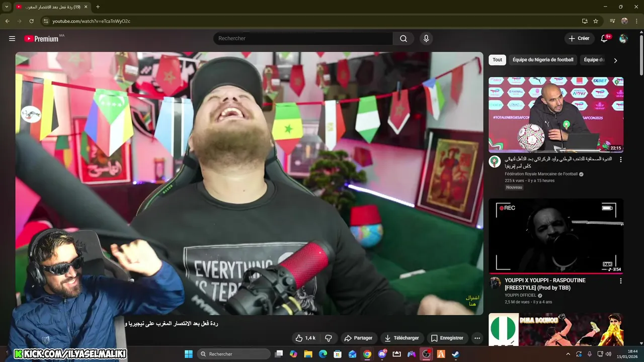Open the press conference video thumbnail
The image size is (644, 362).
point(556,115)
